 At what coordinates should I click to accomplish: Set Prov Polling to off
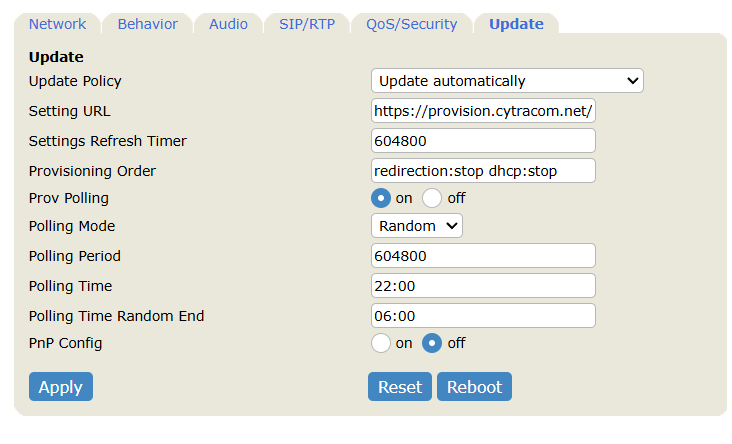tap(432, 198)
